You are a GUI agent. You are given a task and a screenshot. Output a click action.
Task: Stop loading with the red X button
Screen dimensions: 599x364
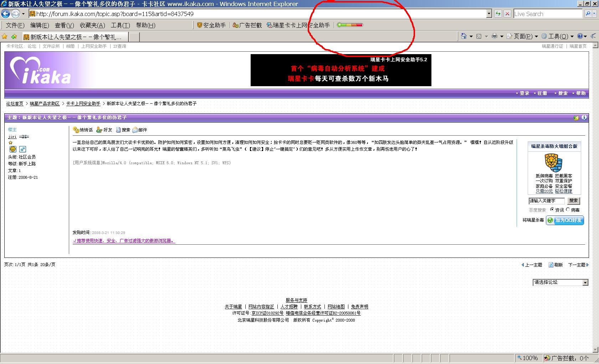pos(507,14)
